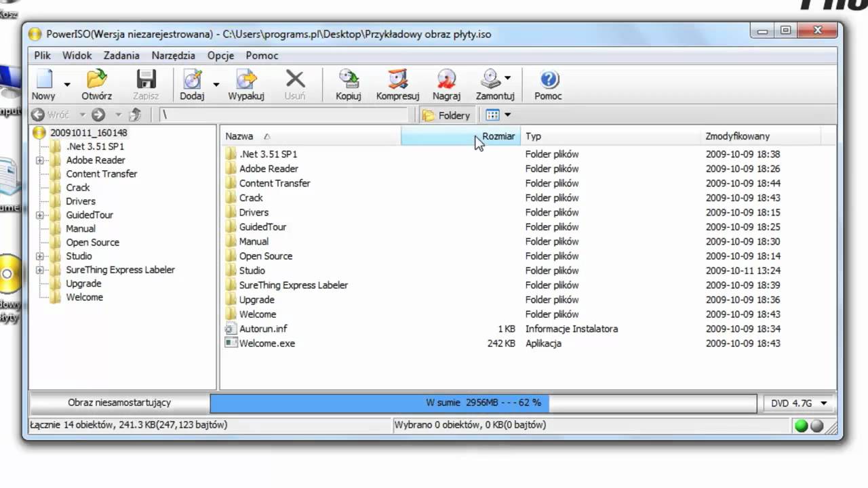This screenshot has height=488, width=868.
Task: Expand the Adobe Reader tree node
Action: click(39, 161)
